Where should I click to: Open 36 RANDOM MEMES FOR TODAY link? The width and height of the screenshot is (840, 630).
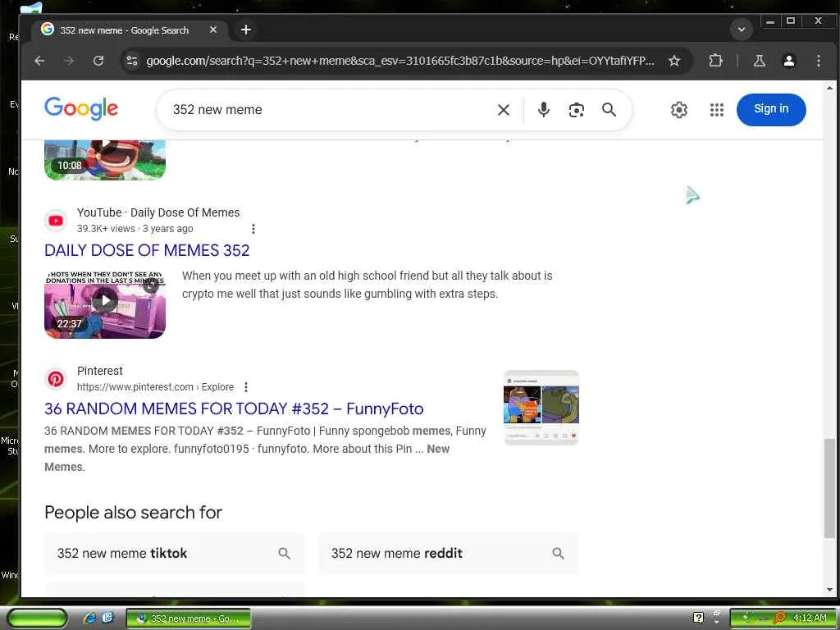pos(234,409)
